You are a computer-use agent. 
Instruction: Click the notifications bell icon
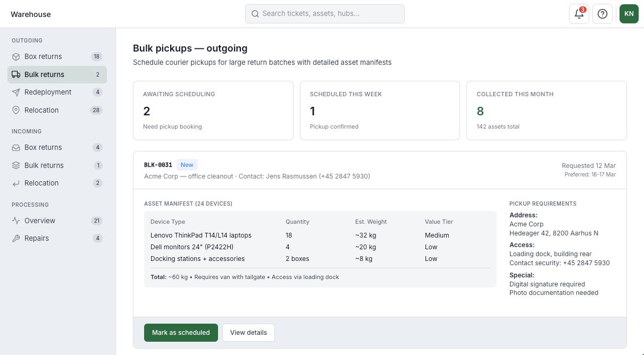click(579, 14)
